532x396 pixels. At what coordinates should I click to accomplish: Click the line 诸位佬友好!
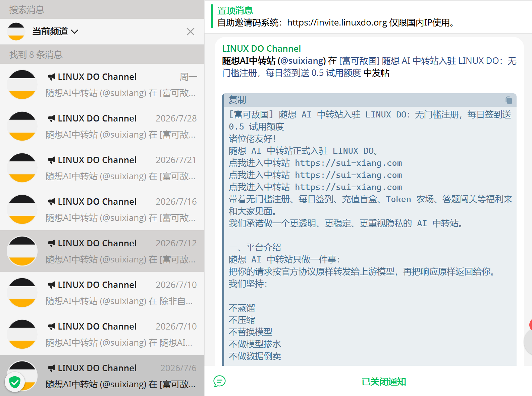click(x=253, y=139)
